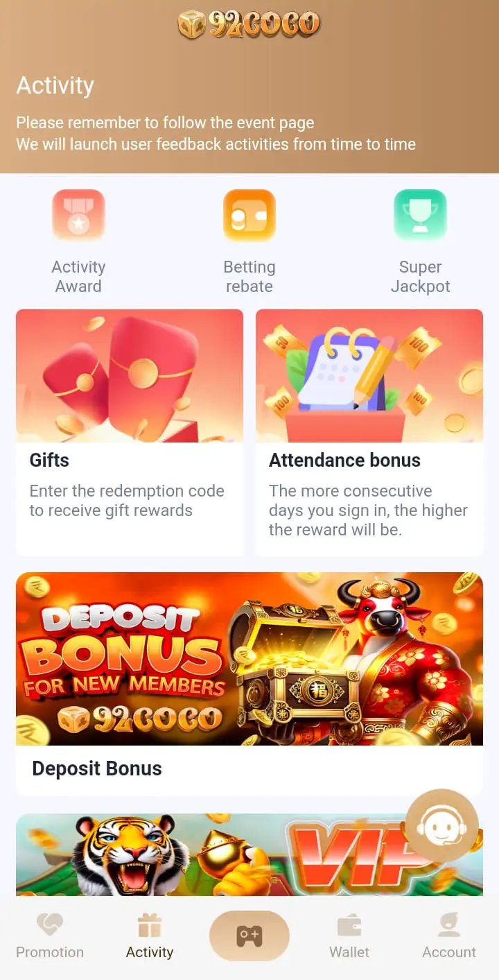Tap the Activity gift box icon
This screenshot has height=980, width=499.
click(150, 925)
